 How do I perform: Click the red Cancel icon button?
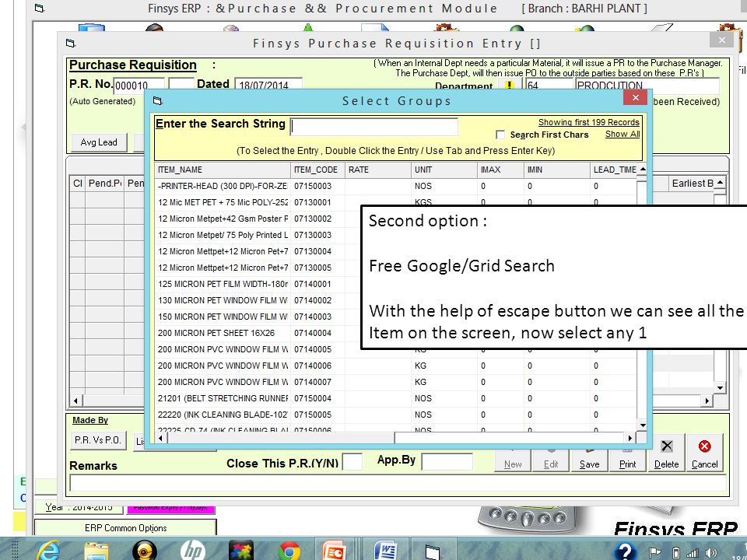pyautogui.click(x=705, y=453)
